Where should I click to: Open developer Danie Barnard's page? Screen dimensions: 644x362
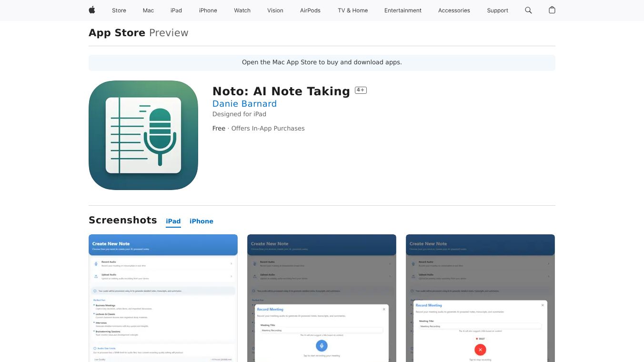[x=244, y=103]
